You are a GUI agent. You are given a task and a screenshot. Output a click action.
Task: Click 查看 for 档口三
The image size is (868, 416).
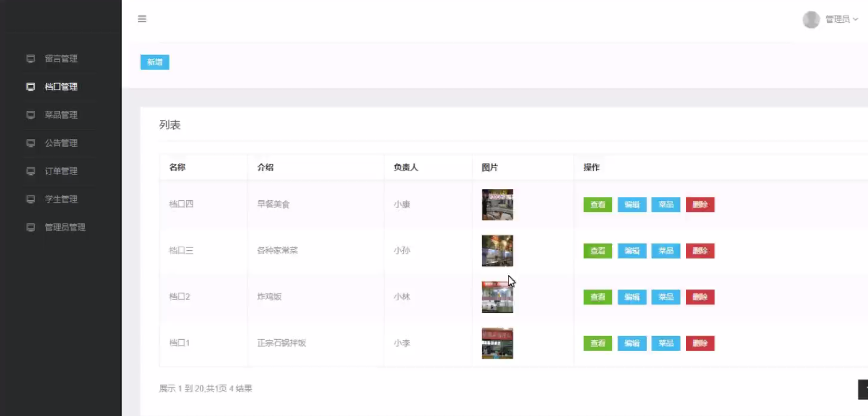[x=598, y=251]
